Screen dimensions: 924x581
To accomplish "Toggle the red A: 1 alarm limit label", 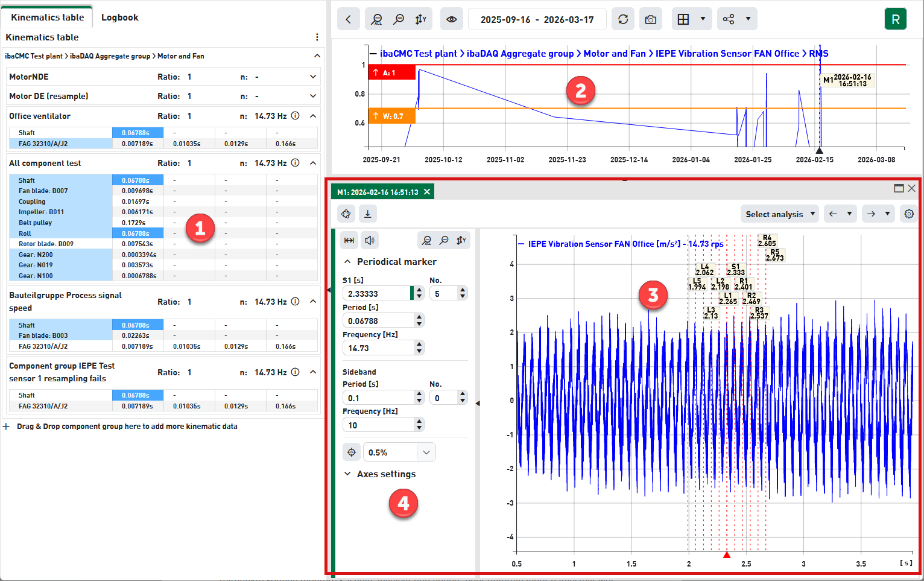I will pos(391,72).
